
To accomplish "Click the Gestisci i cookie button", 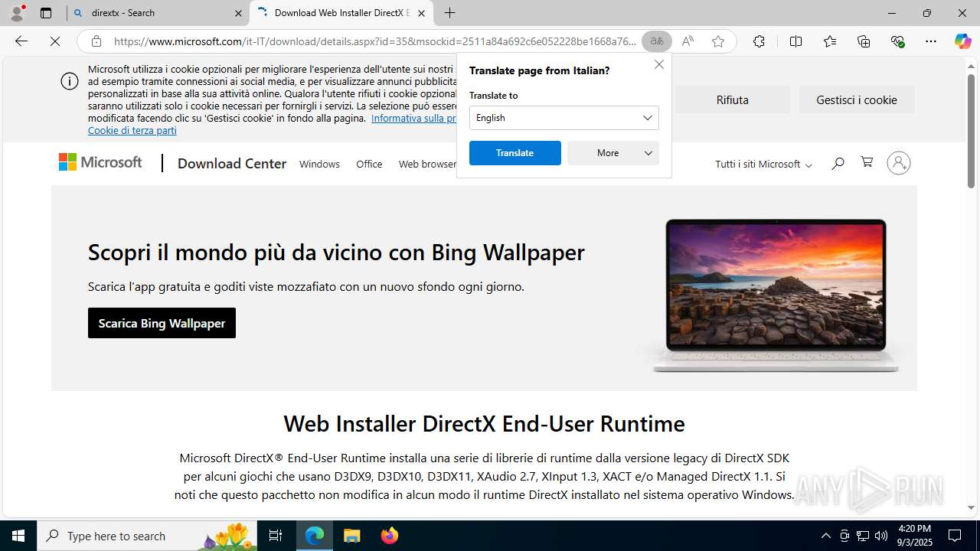I will [857, 99].
